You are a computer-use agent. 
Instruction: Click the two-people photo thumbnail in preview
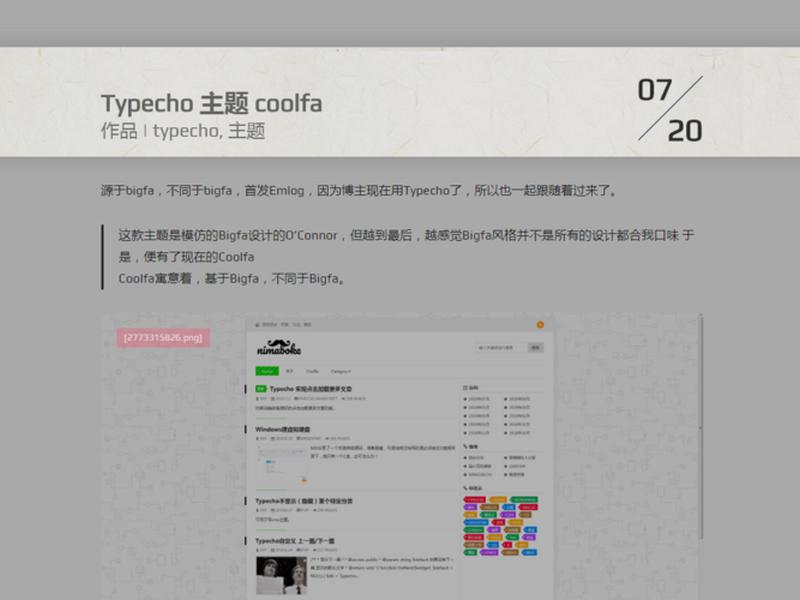point(281,576)
